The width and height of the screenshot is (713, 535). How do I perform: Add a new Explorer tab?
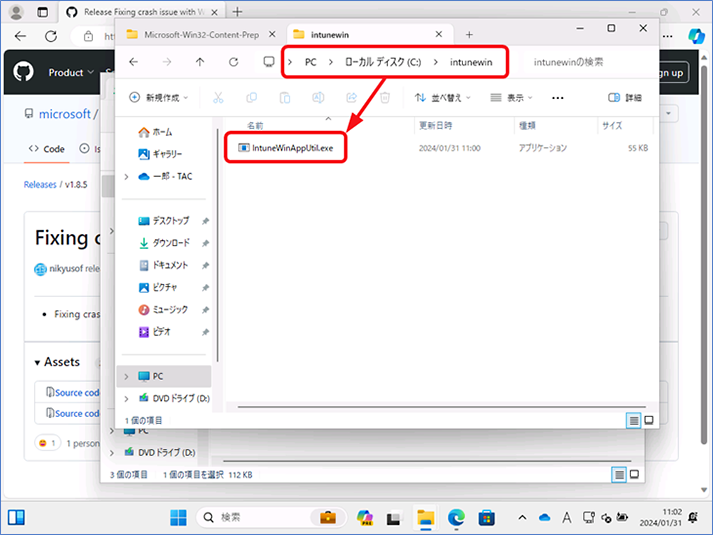point(469,35)
